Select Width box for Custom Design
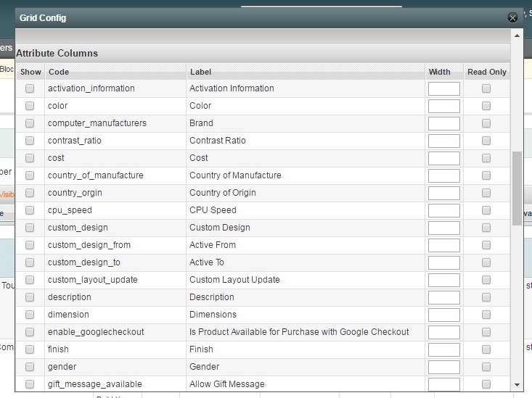Viewport: 532px width, 398px height. [x=443, y=228]
